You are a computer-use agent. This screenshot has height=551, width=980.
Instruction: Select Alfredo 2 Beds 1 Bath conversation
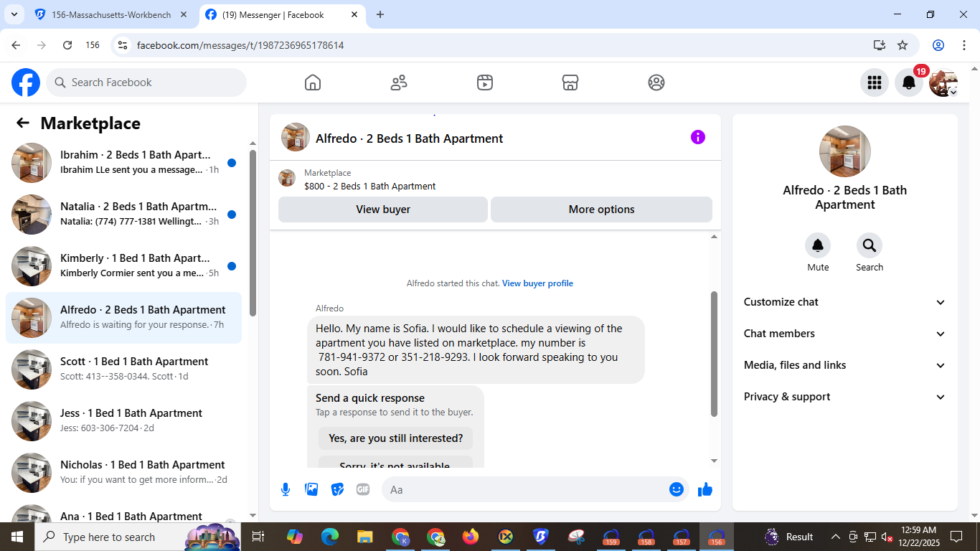pyautogui.click(x=123, y=318)
